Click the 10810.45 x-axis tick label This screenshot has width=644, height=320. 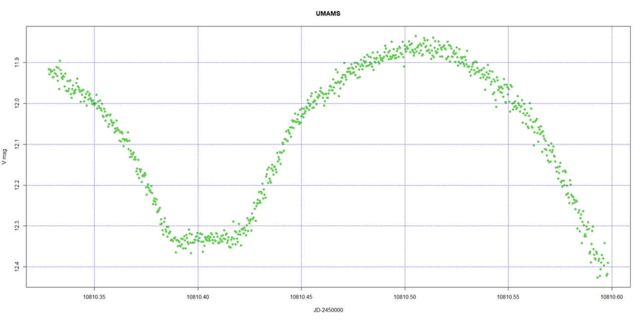(301, 297)
